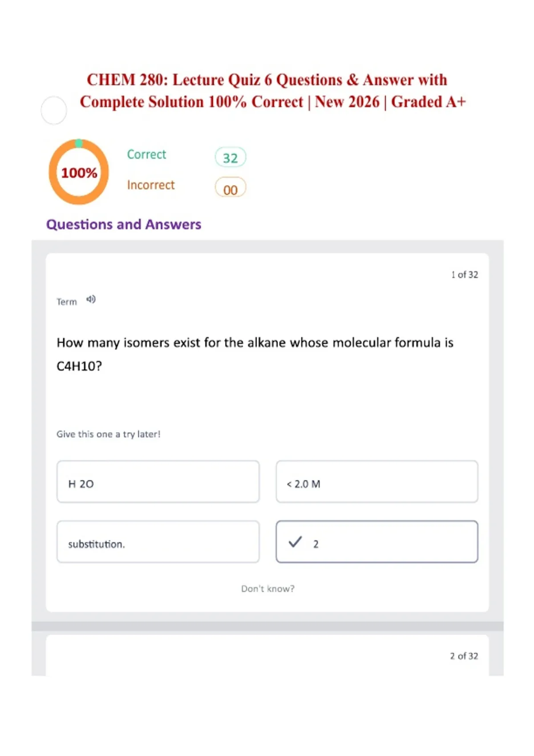Click the Correct label
The width and height of the screenshot is (534, 756).
pos(146,154)
